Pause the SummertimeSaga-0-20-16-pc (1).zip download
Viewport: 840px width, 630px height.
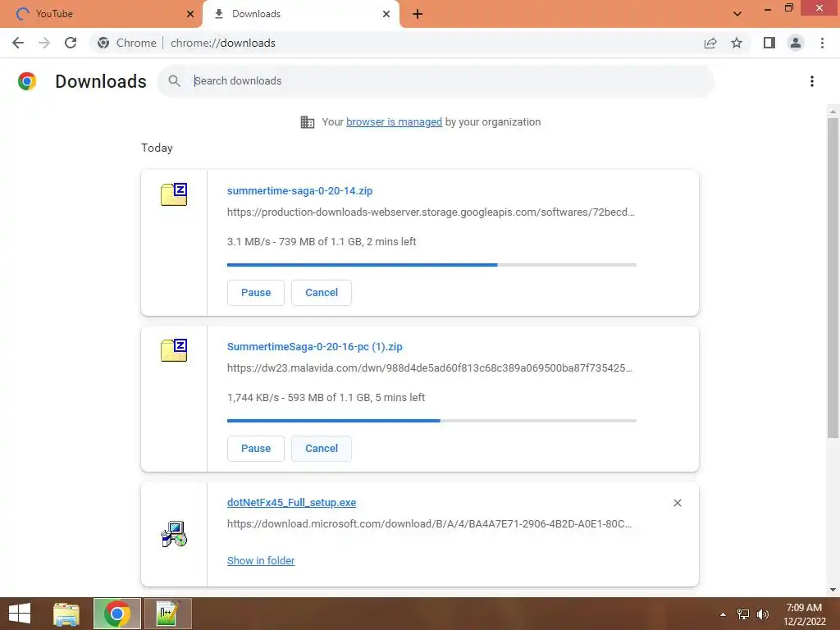click(x=256, y=449)
